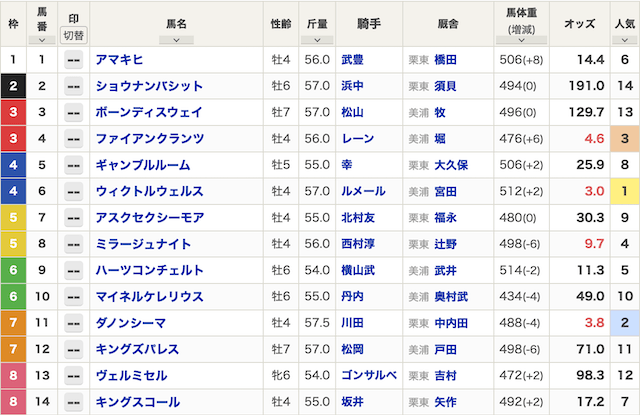
Task: Click the 切替 mark switch button
Action: 73,36
